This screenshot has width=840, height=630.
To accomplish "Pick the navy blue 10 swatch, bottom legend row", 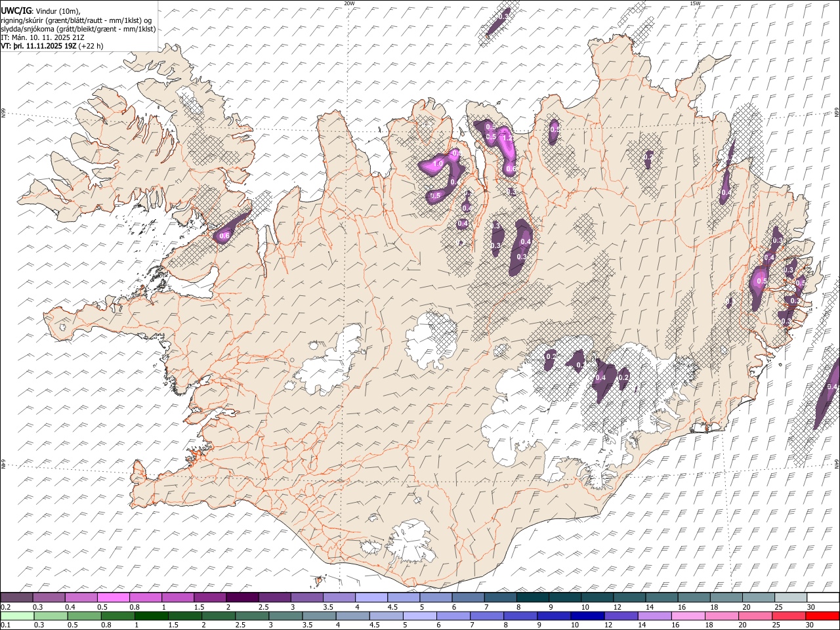I will pyautogui.click(x=587, y=616).
